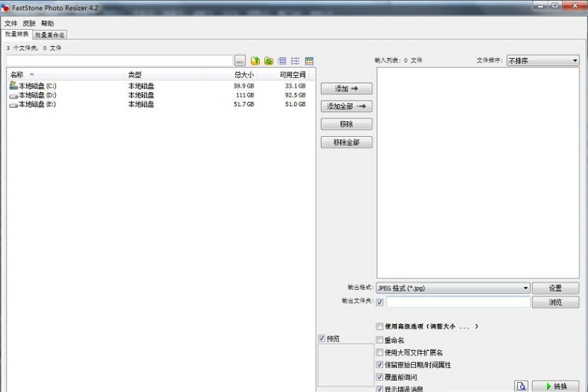Enable the 重命名 checkbox
This screenshot has height=392, width=588.
(x=380, y=340)
